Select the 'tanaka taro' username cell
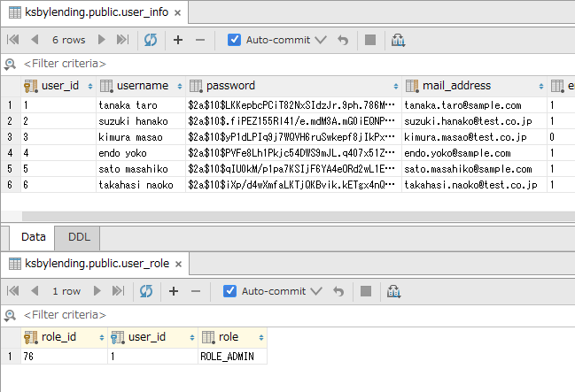The width and height of the screenshot is (575, 392). click(x=141, y=105)
